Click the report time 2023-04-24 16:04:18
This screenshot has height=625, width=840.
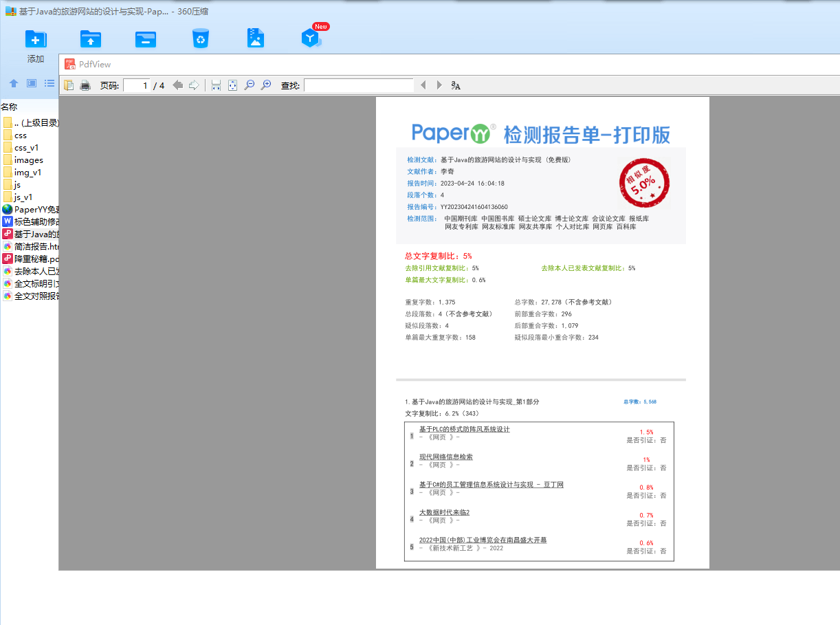[x=472, y=184]
